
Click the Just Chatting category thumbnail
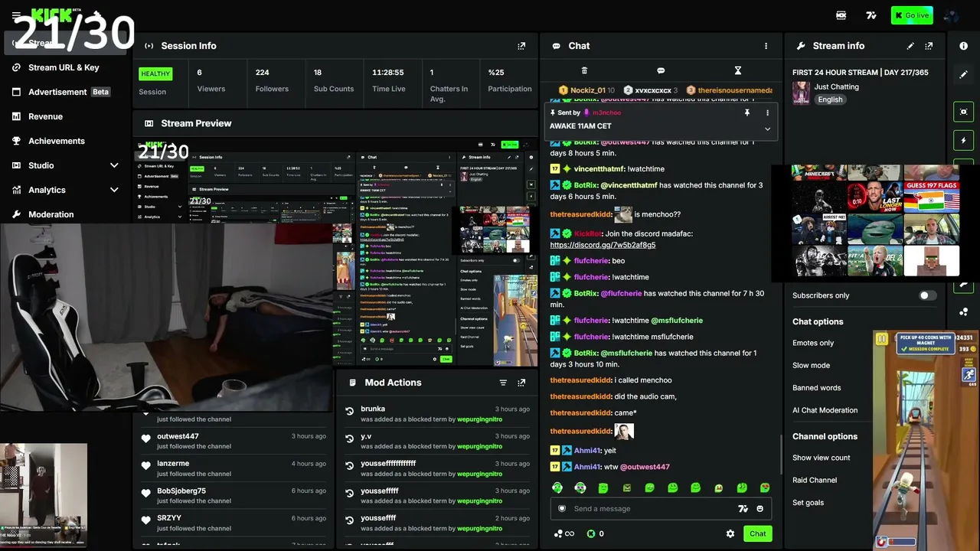pos(801,93)
